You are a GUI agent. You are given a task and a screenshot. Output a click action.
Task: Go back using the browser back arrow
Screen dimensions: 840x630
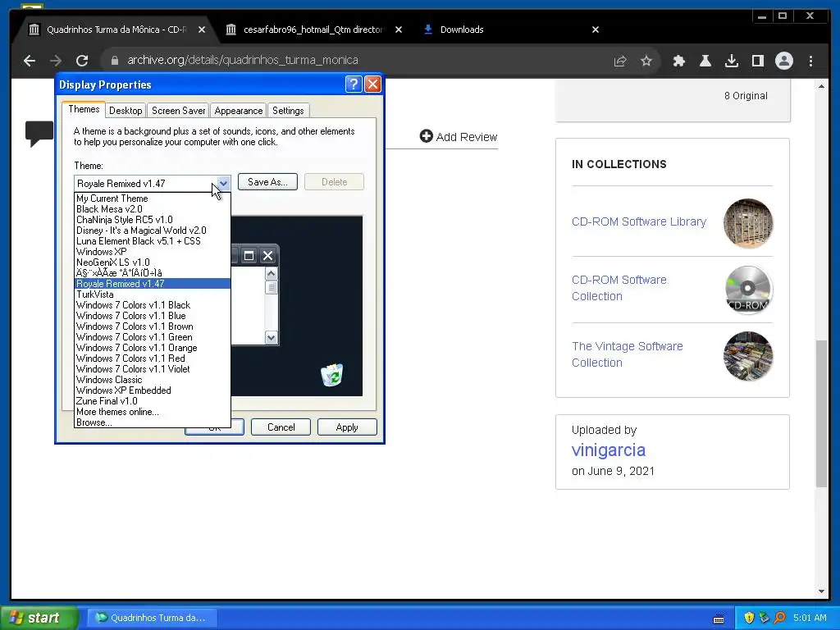[30, 61]
